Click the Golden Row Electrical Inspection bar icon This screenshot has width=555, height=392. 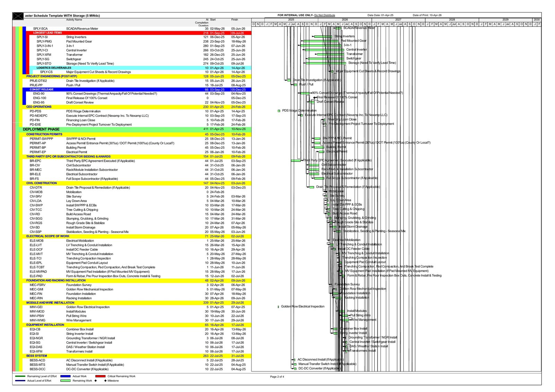[279, 306]
